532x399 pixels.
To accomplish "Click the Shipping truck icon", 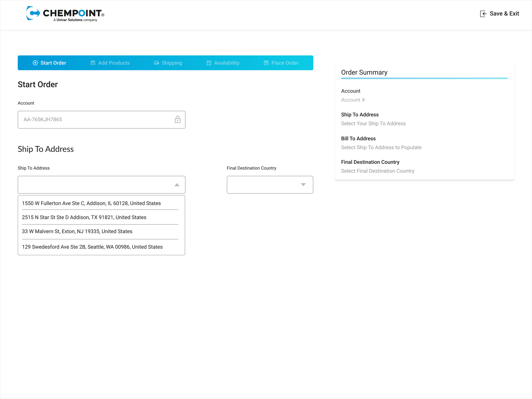I will click(x=156, y=63).
